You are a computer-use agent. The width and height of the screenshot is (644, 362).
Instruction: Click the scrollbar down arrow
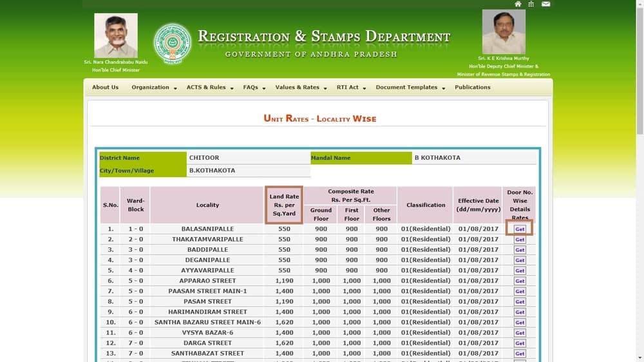point(639,358)
